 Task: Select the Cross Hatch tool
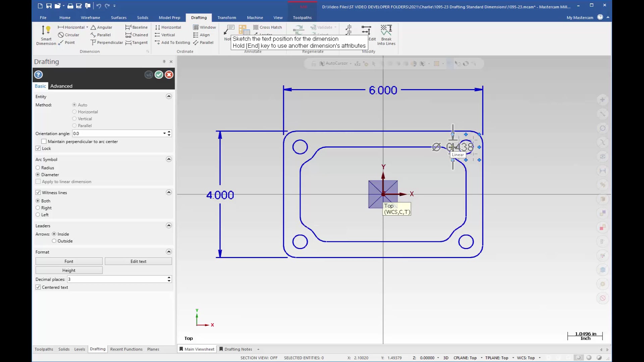268,27
